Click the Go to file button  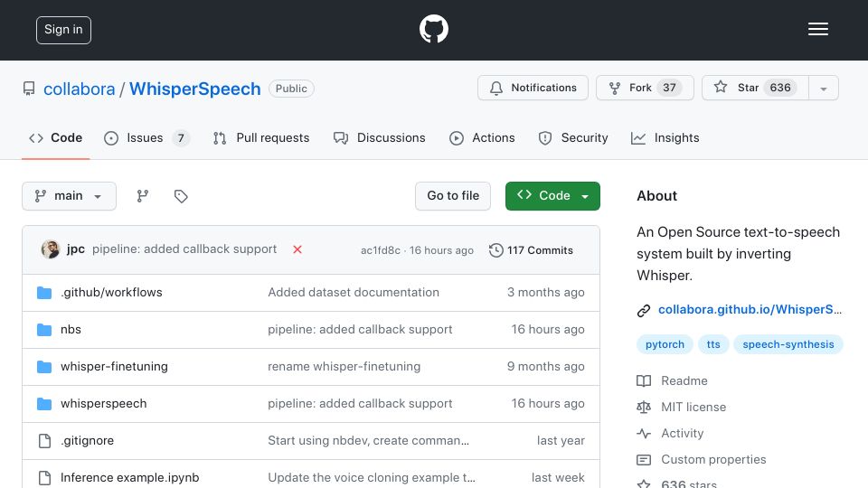click(x=453, y=196)
